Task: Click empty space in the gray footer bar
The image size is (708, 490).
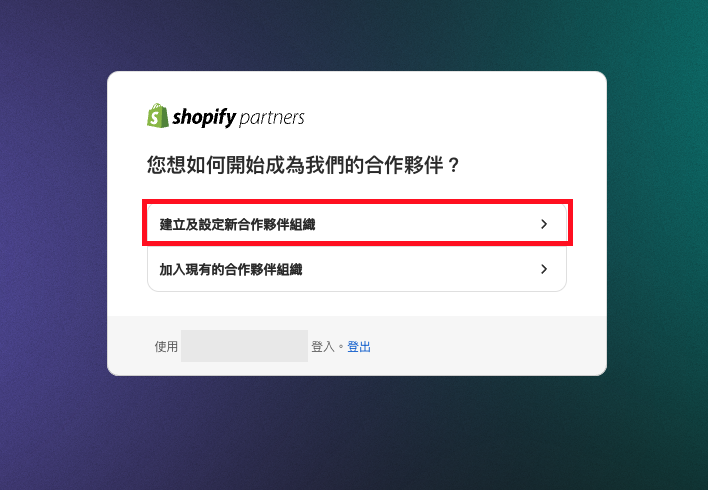Action: 488,346
